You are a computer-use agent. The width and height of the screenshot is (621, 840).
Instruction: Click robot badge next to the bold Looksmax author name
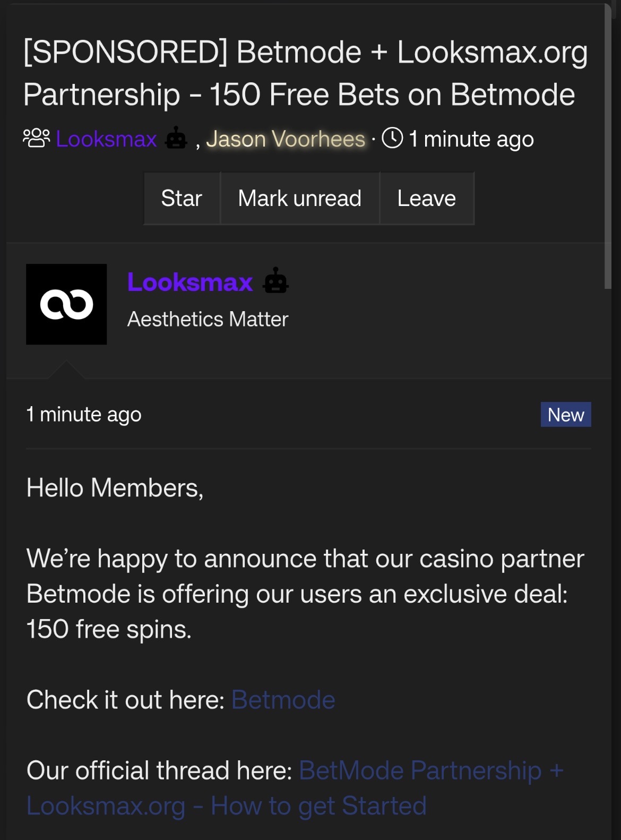click(x=275, y=281)
